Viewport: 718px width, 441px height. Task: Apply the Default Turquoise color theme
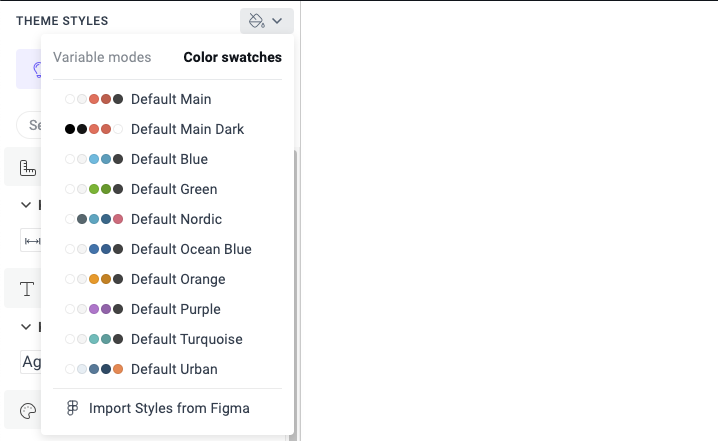tap(186, 339)
